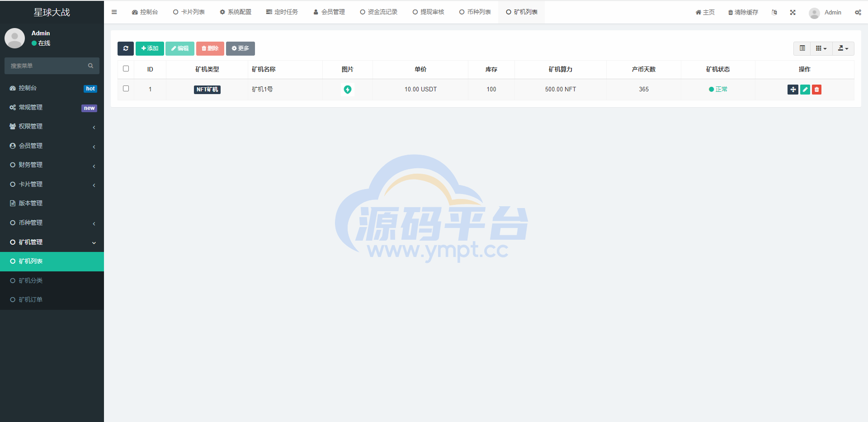The height and width of the screenshot is (422, 868).
Task: Click the drag-sort icon in row 1
Action: [793, 90]
